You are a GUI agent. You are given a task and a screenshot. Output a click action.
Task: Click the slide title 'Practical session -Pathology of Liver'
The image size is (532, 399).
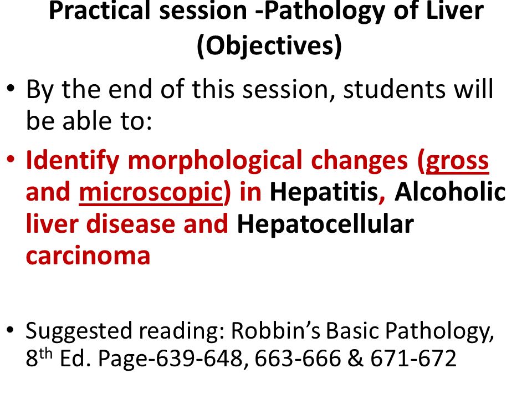click(266, 11)
